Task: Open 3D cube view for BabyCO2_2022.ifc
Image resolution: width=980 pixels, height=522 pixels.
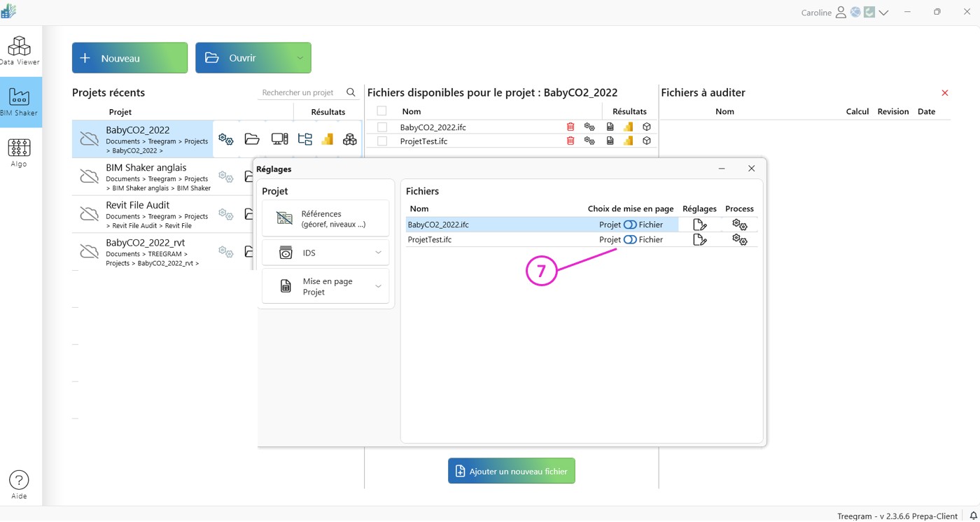Action: (x=647, y=127)
